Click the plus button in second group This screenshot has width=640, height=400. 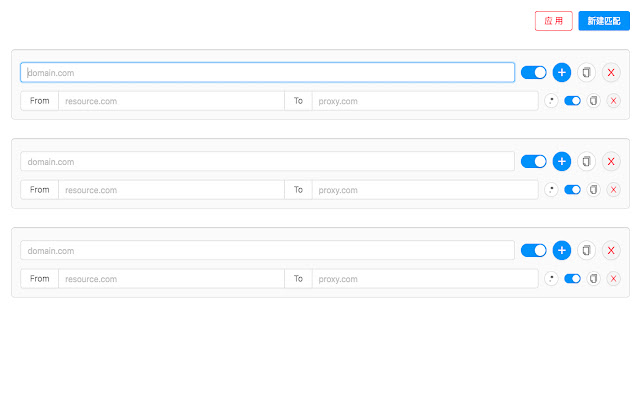[561, 161]
